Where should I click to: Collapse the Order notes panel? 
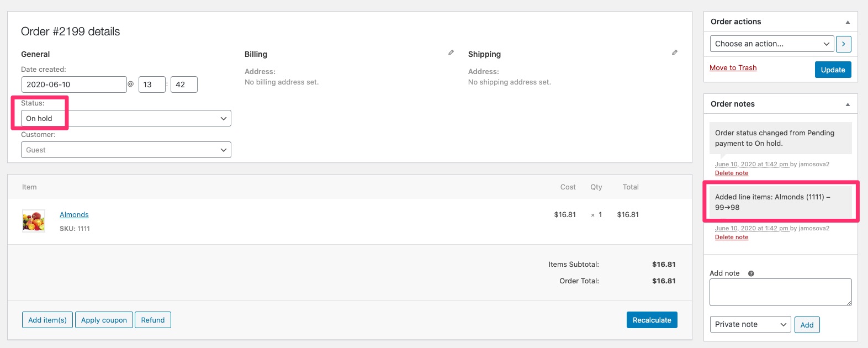point(848,104)
